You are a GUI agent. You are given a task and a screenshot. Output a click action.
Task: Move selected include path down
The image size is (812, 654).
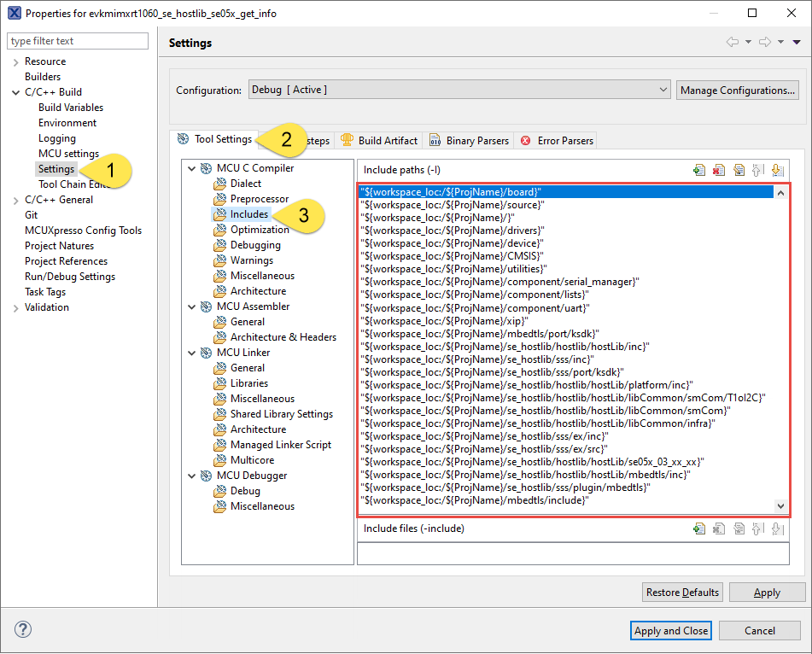click(x=777, y=170)
